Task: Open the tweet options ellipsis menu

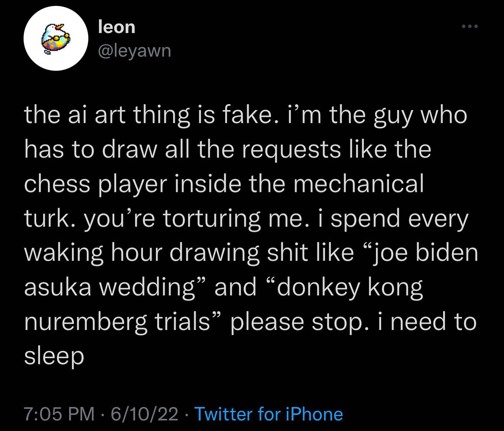Action: (470, 27)
